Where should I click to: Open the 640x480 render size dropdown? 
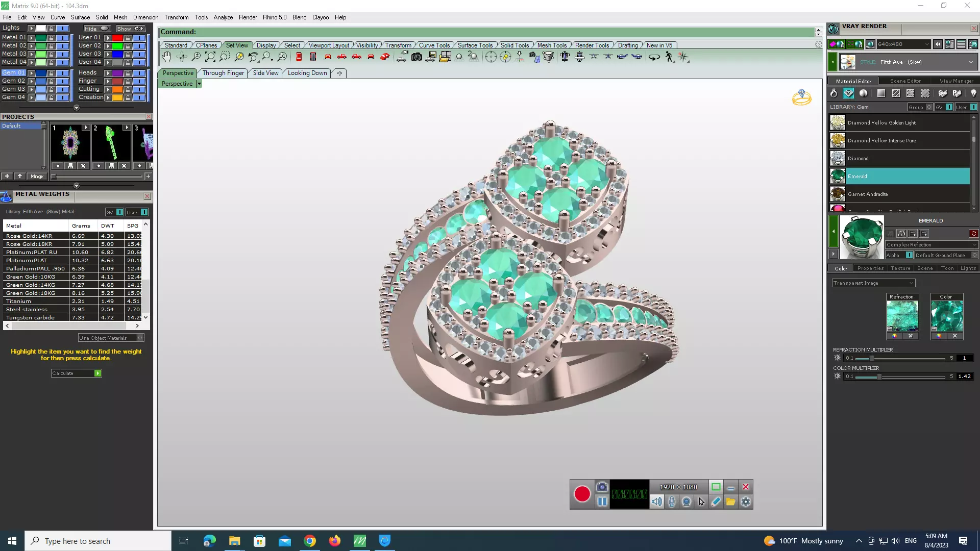pyautogui.click(x=926, y=44)
